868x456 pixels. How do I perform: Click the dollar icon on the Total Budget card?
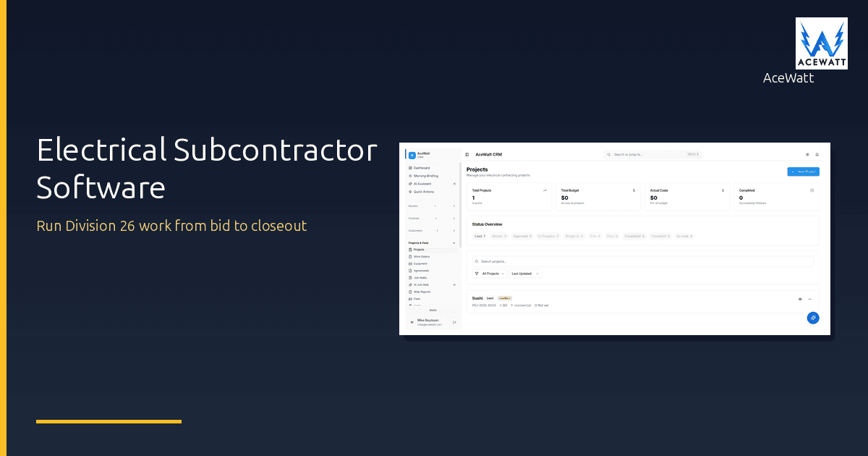pos(634,190)
